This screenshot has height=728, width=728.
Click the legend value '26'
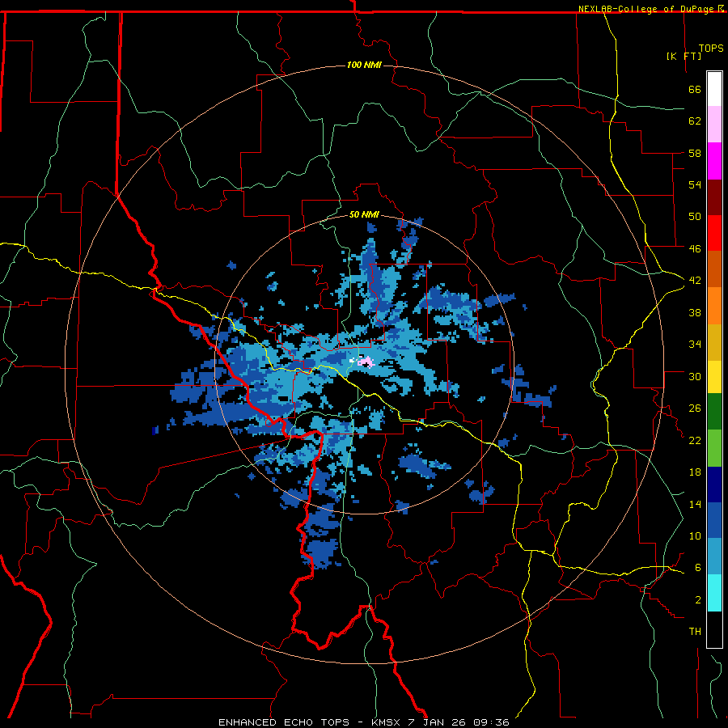[695, 408]
